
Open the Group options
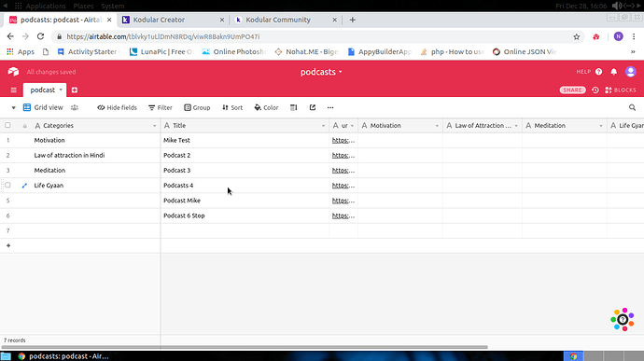point(197,107)
